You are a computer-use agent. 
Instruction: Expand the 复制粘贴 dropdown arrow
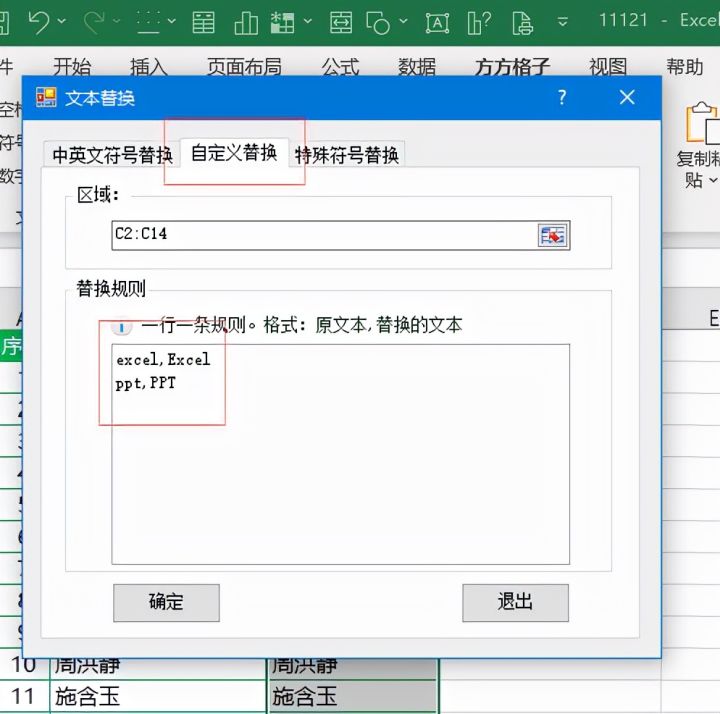(713, 180)
